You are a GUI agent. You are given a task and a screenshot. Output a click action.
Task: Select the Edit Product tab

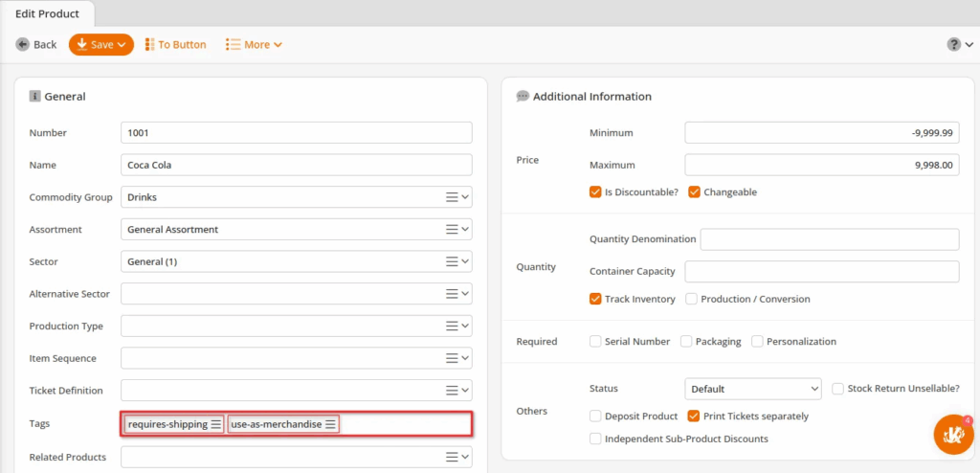tap(48, 12)
